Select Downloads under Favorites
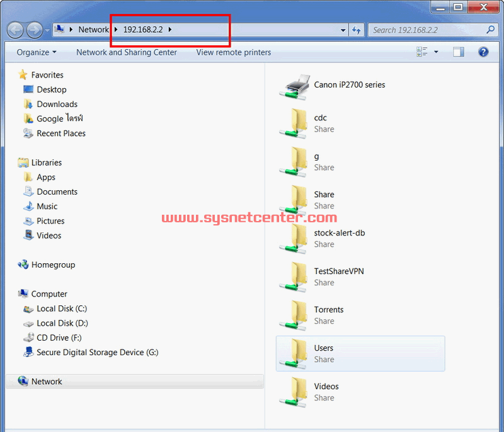The width and height of the screenshot is (504, 432). (57, 104)
